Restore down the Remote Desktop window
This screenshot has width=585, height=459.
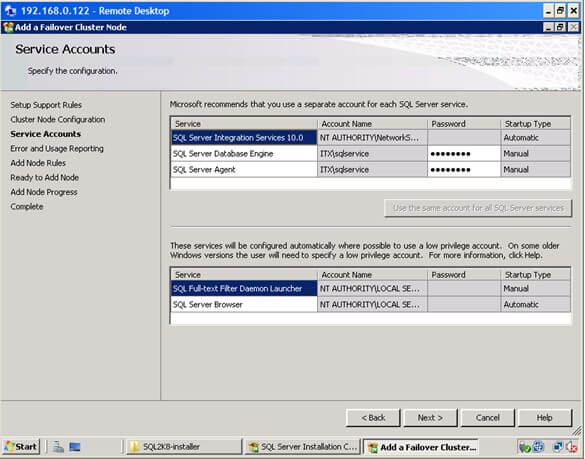click(x=560, y=11)
